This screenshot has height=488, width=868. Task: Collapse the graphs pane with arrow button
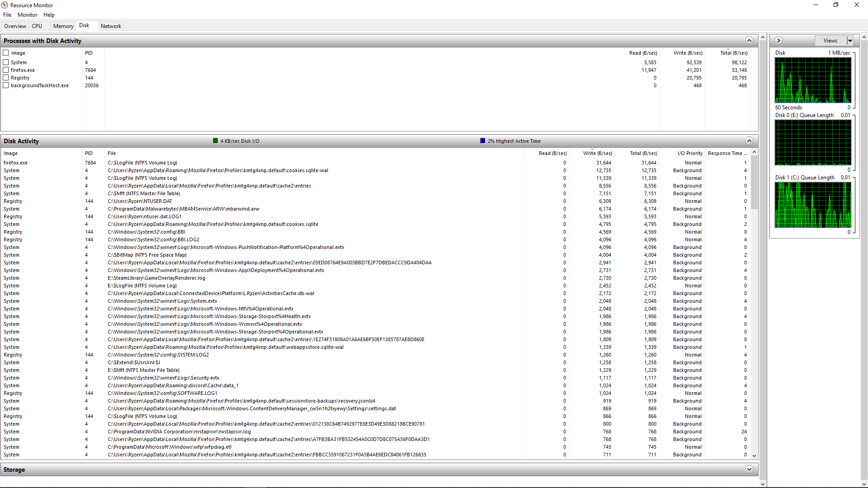coord(778,41)
